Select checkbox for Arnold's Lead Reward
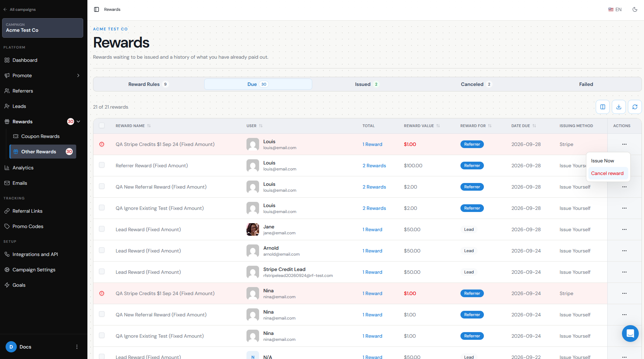 tap(102, 250)
